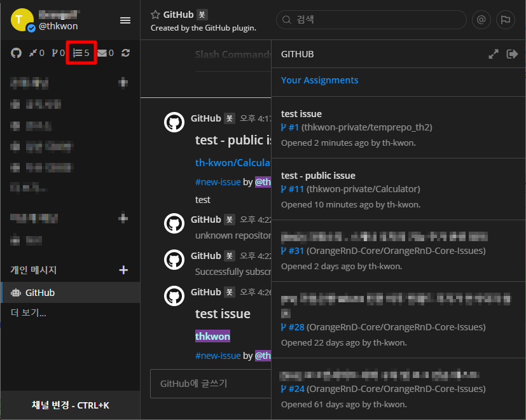
Task: Open your assignments list icon showing 5
Action: click(x=81, y=53)
